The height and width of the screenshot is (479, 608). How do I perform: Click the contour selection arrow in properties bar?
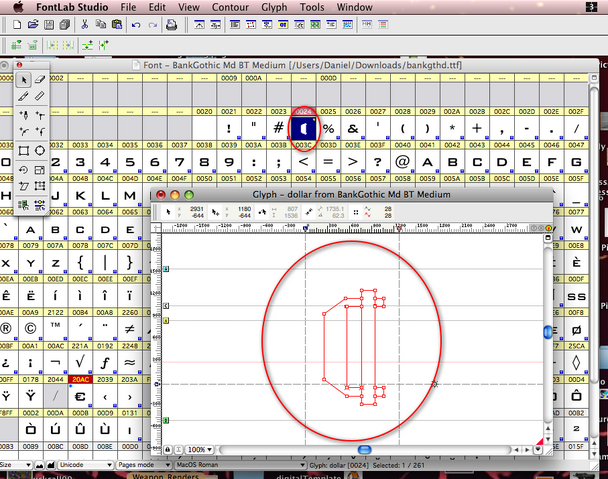coord(168,212)
